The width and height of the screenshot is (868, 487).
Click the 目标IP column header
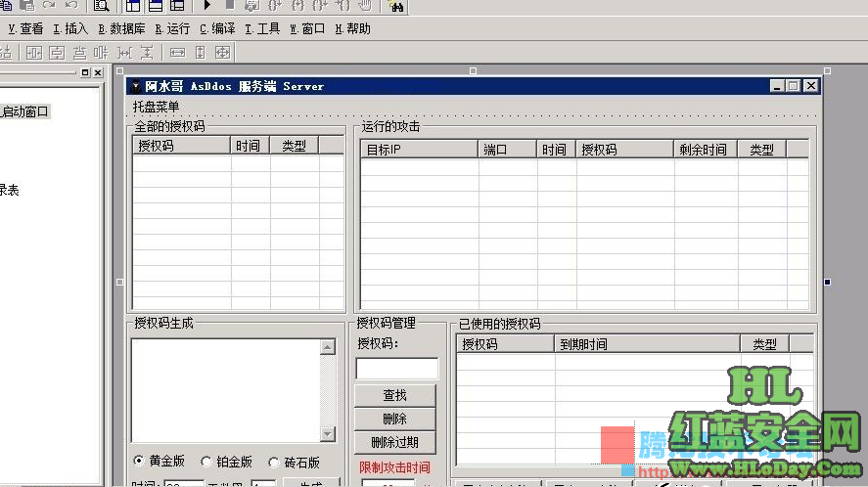tap(420, 150)
